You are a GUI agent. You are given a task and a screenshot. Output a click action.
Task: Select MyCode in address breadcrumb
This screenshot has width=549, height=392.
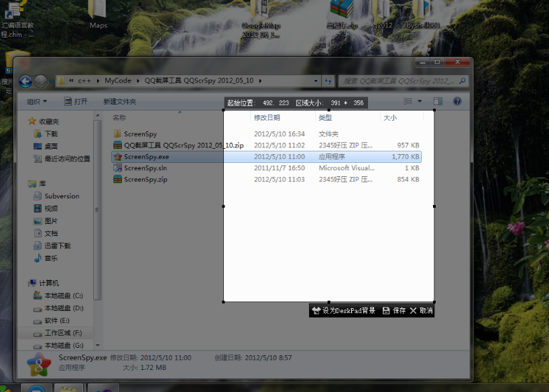coord(118,80)
